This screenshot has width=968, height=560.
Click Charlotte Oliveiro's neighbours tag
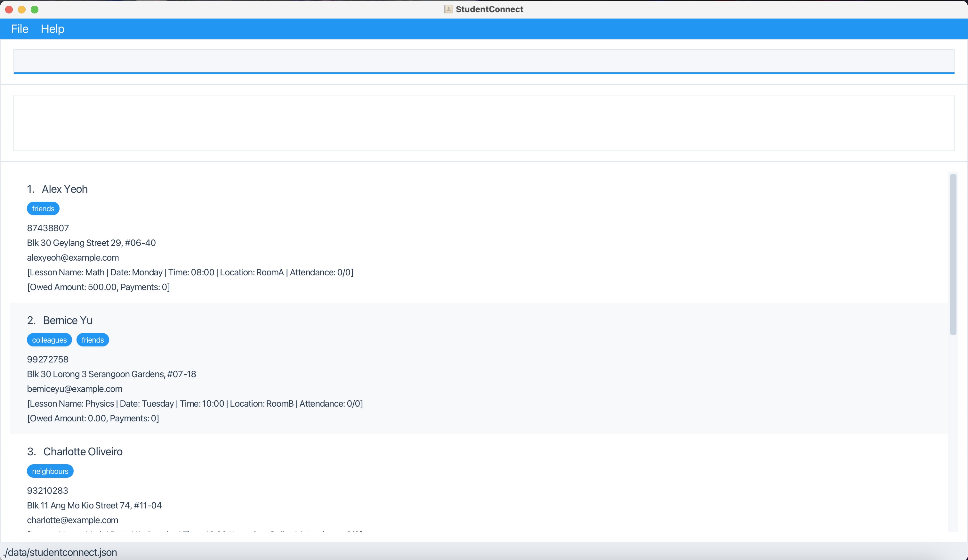pos(50,471)
